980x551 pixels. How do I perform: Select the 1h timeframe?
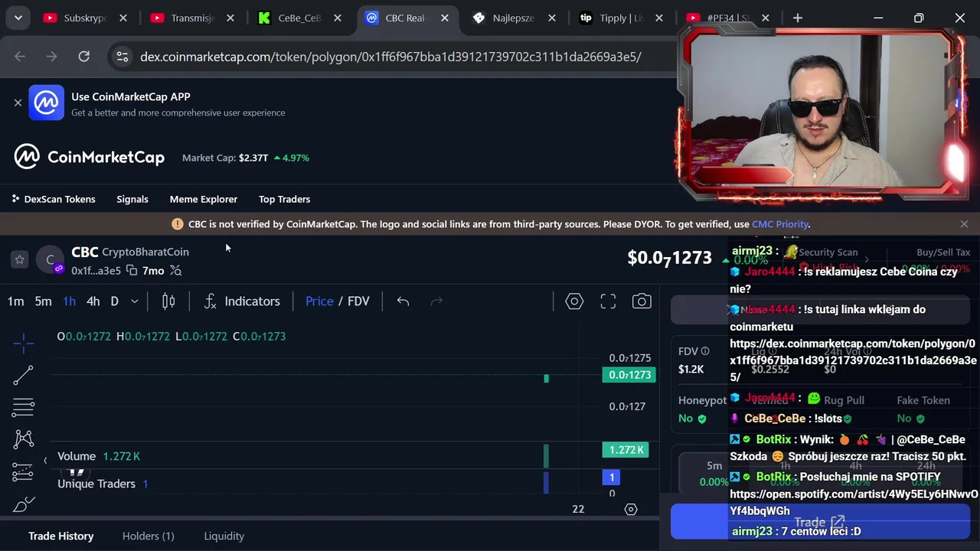[69, 302]
